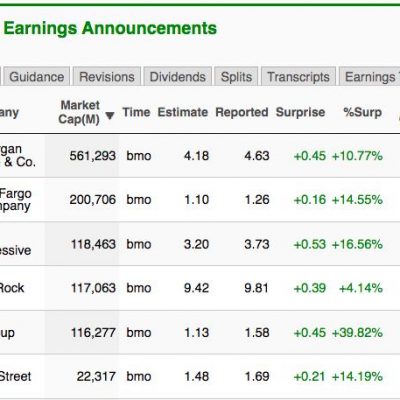The width and height of the screenshot is (400, 400).
Task: Click the Surprise column header
Action: (x=300, y=112)
